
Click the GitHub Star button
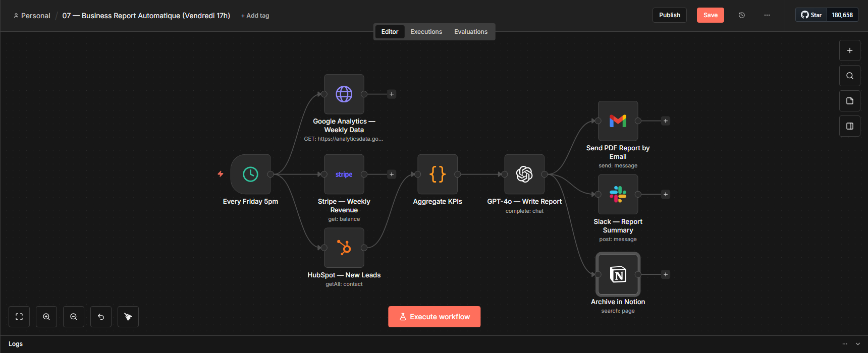click(811, 15)
